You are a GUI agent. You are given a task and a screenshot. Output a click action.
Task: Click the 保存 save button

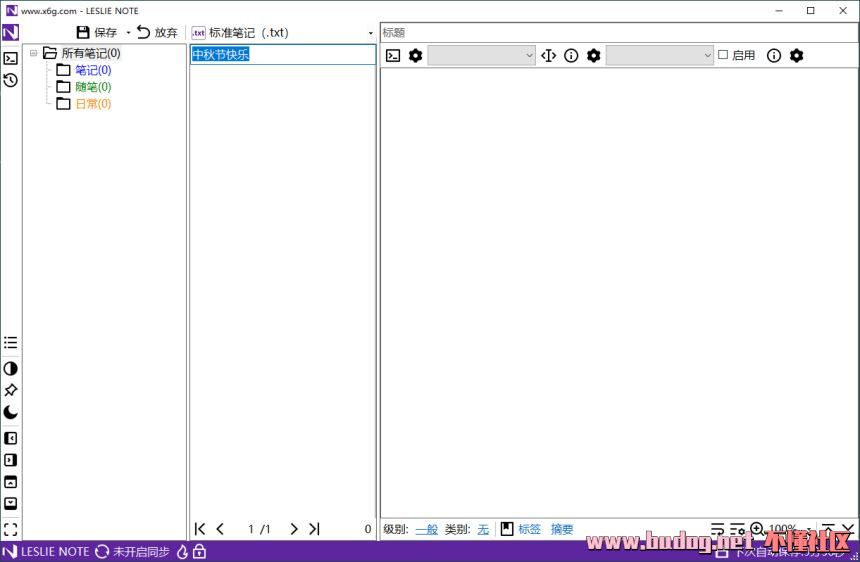tap(97, 32)
